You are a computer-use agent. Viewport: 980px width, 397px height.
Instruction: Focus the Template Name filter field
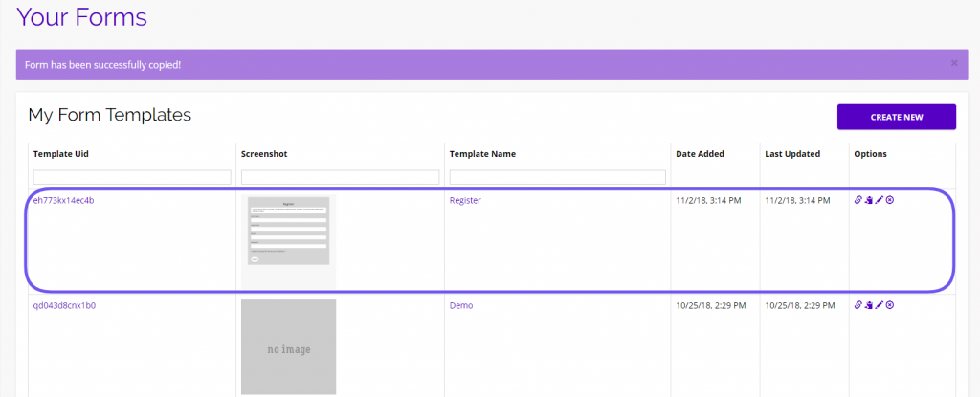[x=558, y=177]
